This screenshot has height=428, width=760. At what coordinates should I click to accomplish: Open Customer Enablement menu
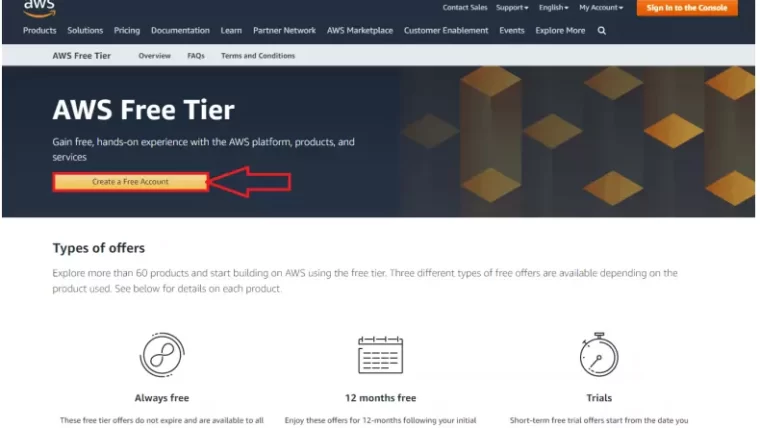[x=446, y=31]
